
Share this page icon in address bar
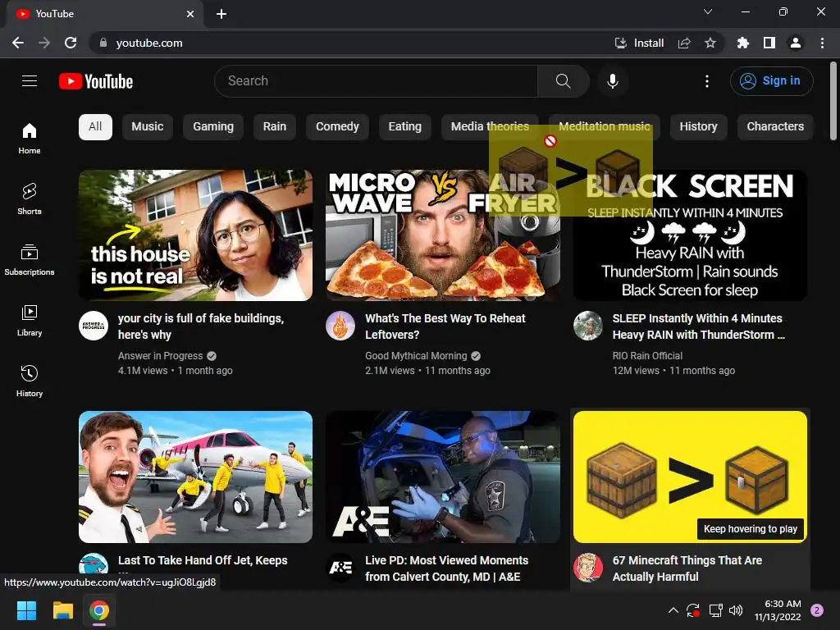click(684, 43)
